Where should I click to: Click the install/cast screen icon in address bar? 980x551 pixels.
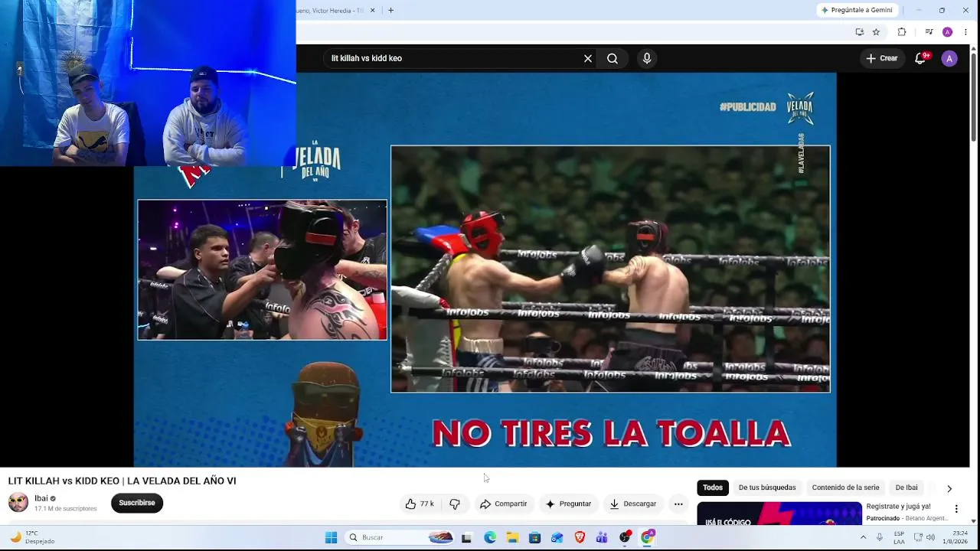(860, 32)
